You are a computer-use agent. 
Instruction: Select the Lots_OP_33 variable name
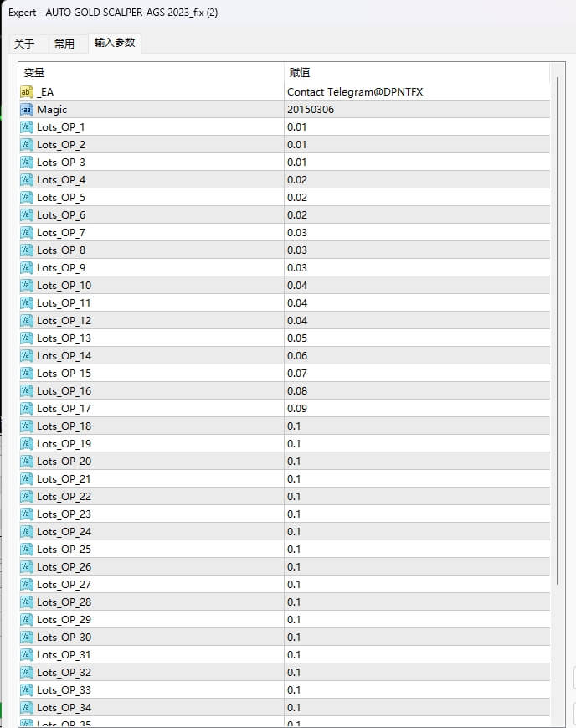point(64,690)
